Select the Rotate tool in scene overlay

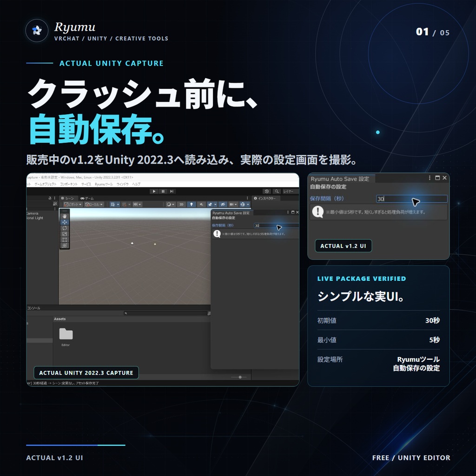(x=64, y=228)
